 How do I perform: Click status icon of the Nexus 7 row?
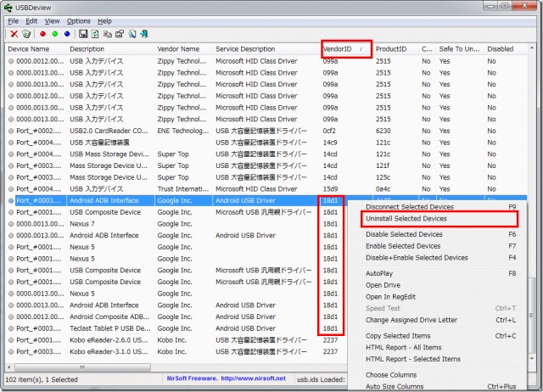pos(11,224)
